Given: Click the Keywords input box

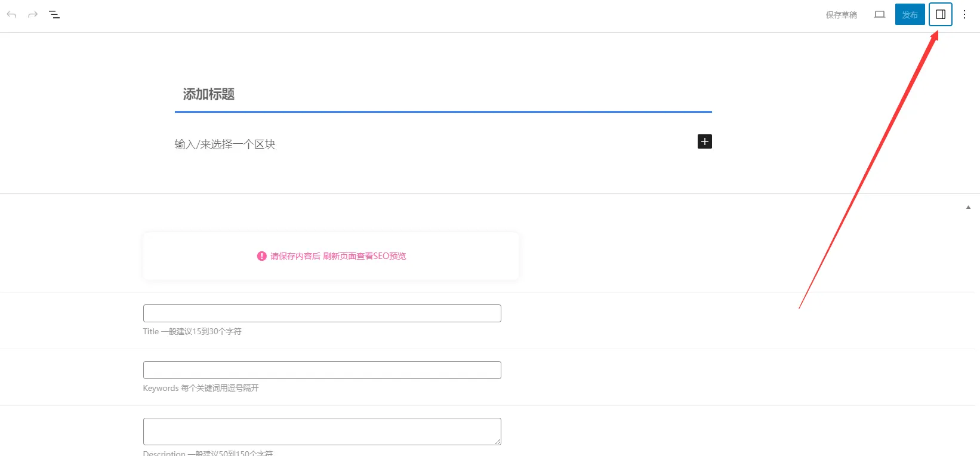Looking at the screenshot, I should pos(322,370).
